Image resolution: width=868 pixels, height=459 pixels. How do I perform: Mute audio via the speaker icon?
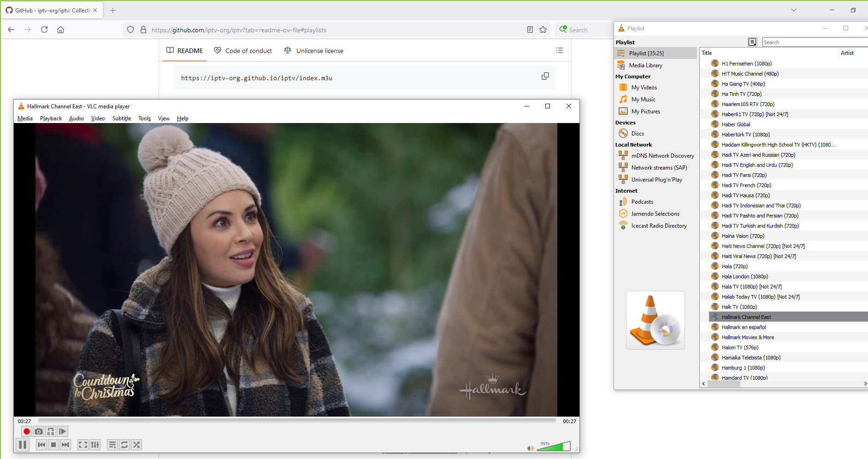[x=531, y=448]
